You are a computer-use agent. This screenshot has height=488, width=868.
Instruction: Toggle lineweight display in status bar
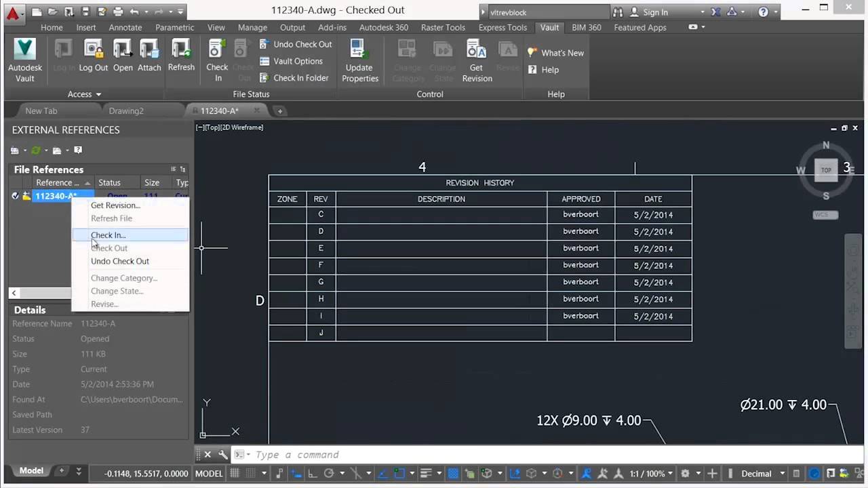tap(426, 473)
